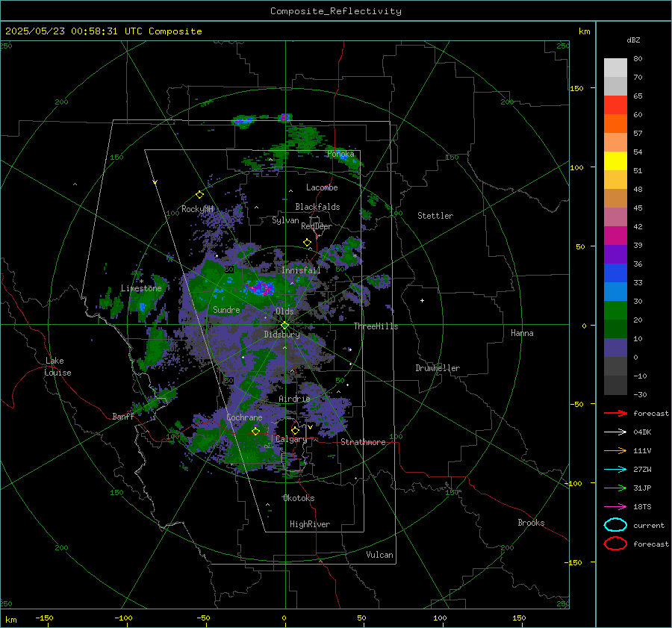672x628 pixels.
Task: Click the magenta 18TS arrow in legend
Action: [x=615, y=507]
